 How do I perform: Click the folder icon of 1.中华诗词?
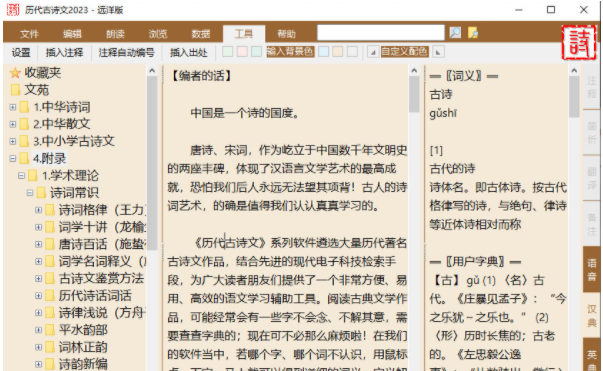point(24,107)
